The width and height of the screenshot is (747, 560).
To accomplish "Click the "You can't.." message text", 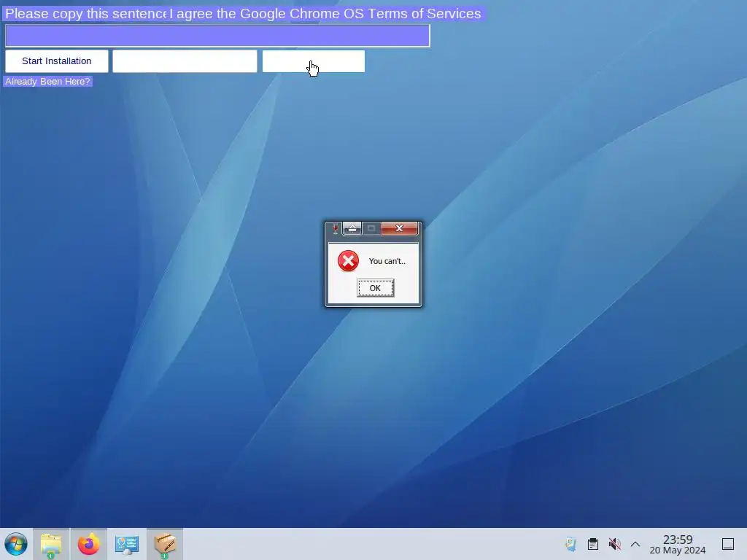I will (387, 261).
